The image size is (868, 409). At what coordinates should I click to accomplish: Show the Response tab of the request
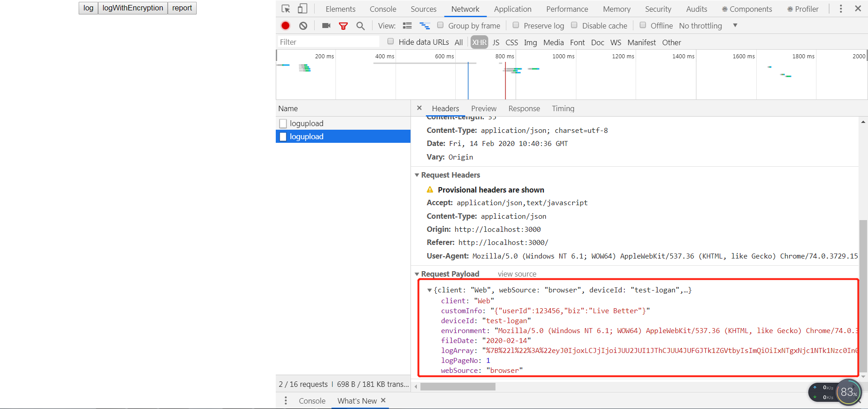tap(524, 108)
